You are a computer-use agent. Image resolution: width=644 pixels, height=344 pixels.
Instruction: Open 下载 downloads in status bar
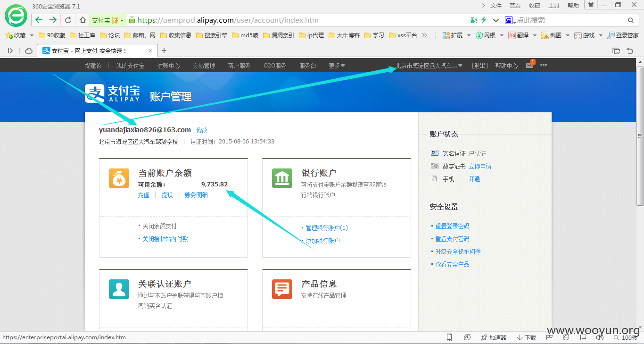point(526,337)
